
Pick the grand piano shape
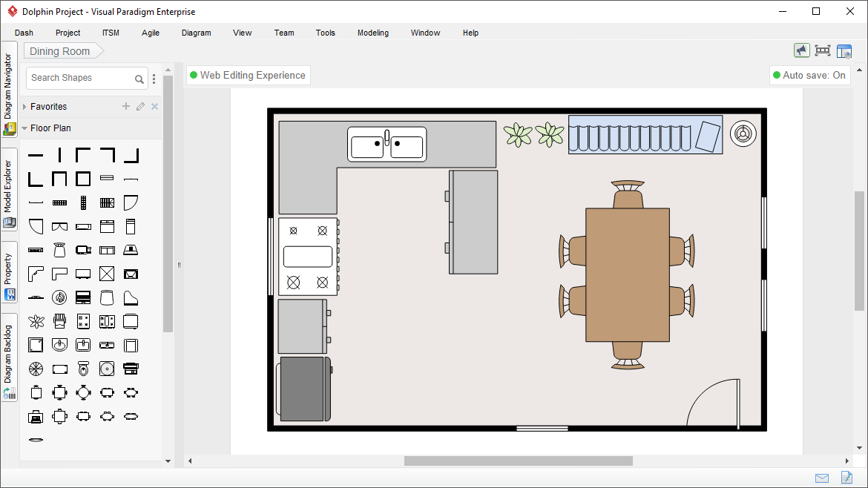[x=131, y=298]
